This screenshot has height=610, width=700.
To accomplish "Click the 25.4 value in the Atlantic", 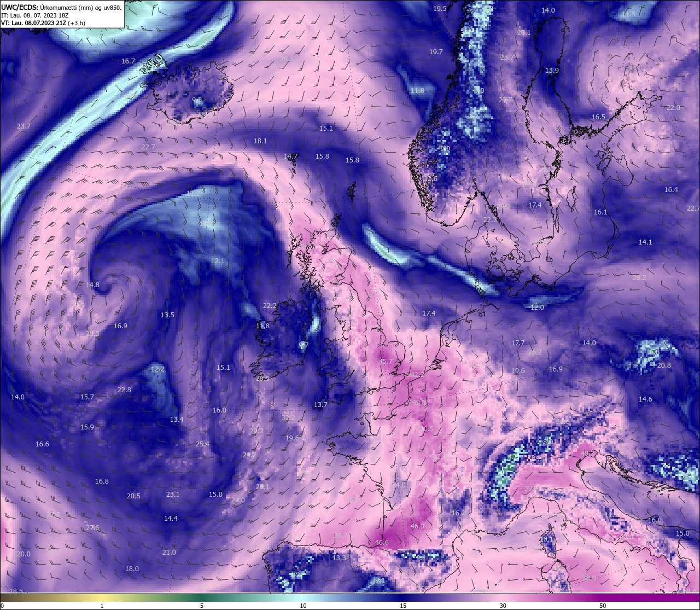I will point(202,444).
